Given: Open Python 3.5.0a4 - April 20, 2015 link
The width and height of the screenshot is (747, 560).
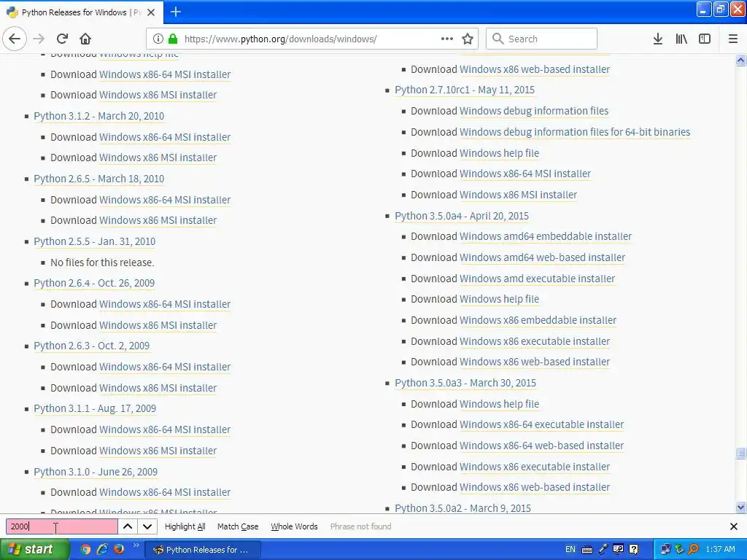Looking at the screenshot, I should (x=462, y=216).
